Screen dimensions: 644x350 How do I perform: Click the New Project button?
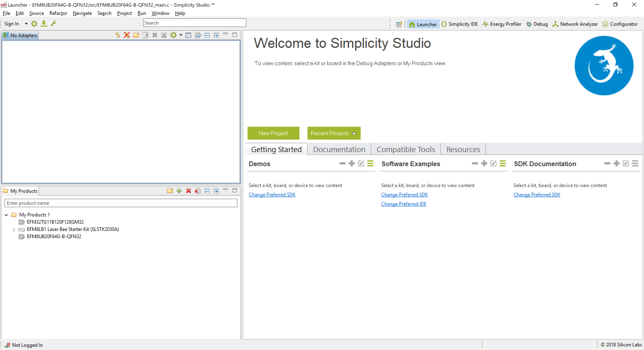tap(273, 133)
